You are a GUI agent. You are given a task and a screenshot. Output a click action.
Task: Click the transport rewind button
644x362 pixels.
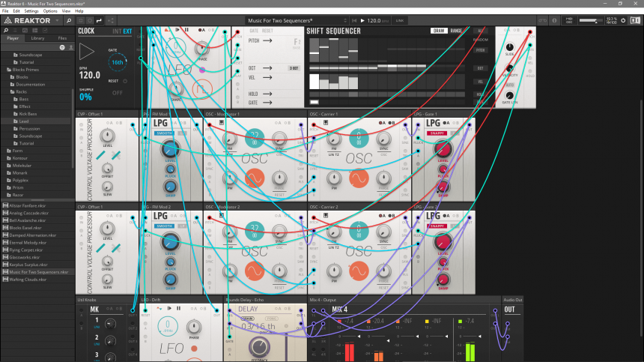[x=354, y=20]
